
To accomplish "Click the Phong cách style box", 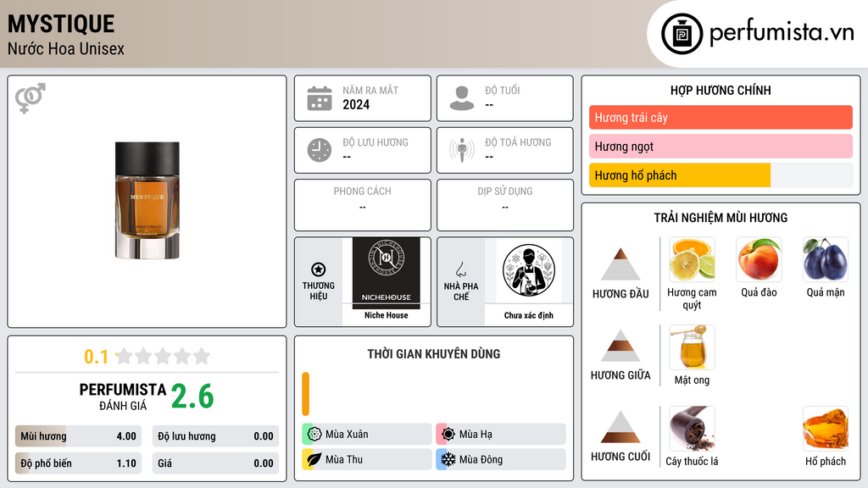I will click(363, 205).
